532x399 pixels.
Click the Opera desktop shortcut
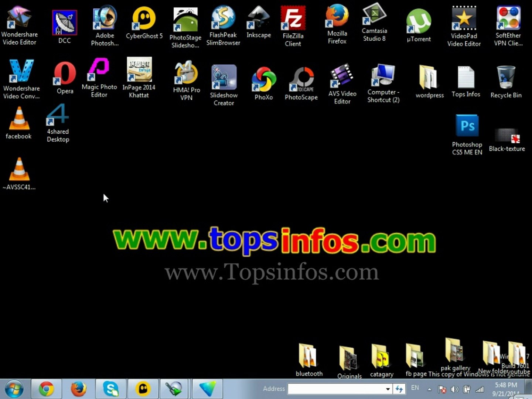[65, 78]
